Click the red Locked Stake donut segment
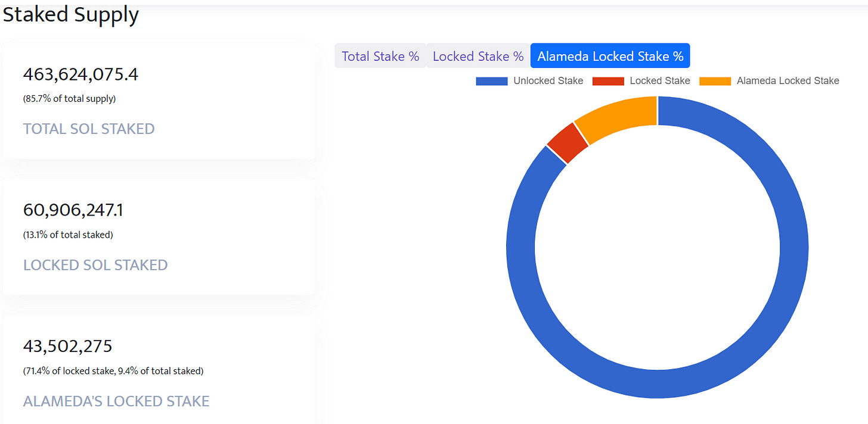The height and width of the screenshot is (424, 868). click(x=567, y=142)
